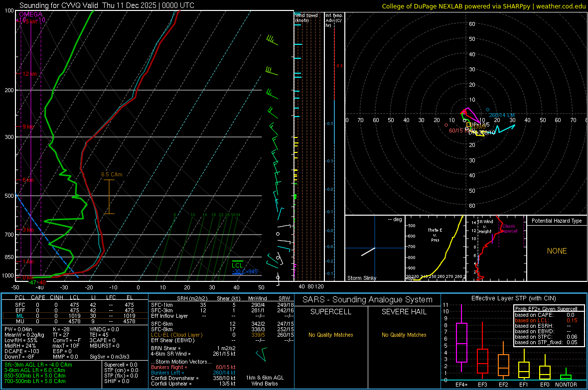
Task: Click the SHIP = 0.0 parameter
Action: point(117,381)
